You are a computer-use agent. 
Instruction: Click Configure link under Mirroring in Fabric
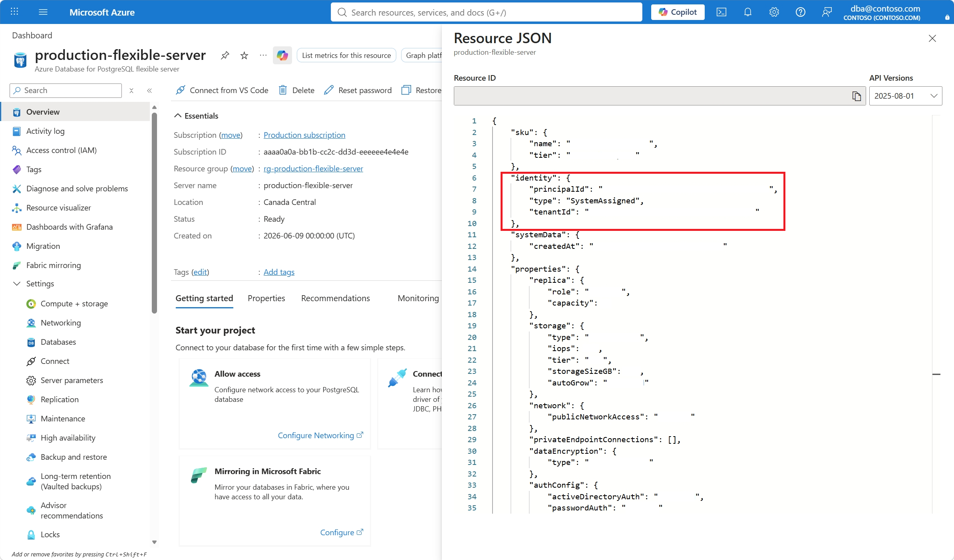tap(342, 532)
